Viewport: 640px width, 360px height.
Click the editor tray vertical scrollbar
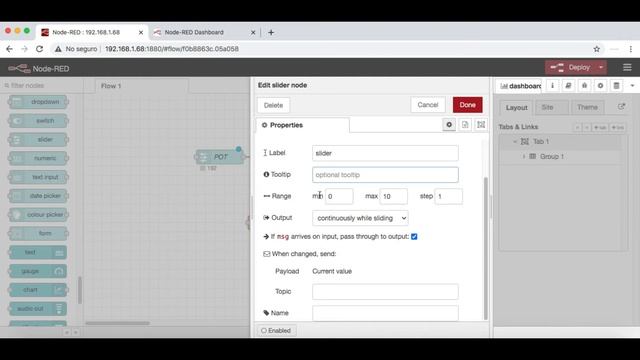point(486,249)
